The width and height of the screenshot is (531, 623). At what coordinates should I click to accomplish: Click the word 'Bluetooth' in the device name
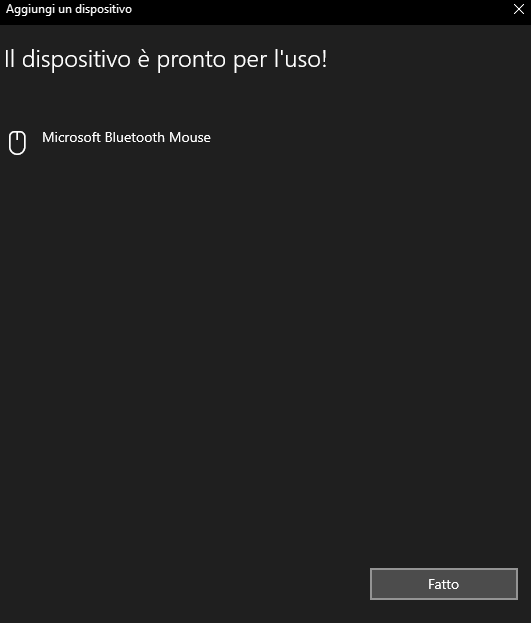pyautogui.click(x=135, y=137)
